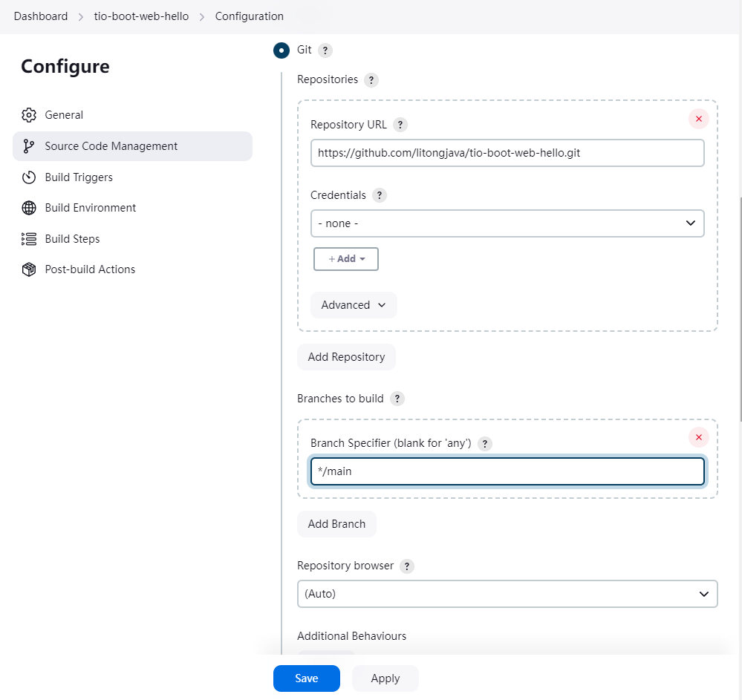Open help for Branches to build

397,399
